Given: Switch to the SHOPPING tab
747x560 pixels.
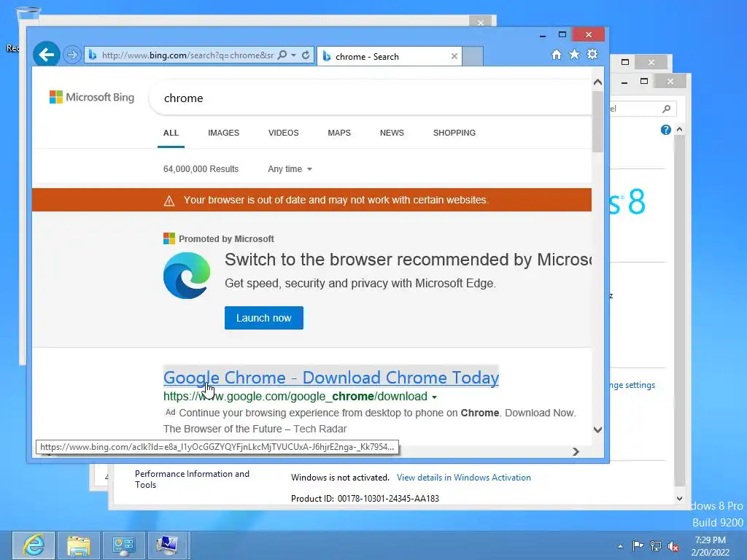Looking at the screenshot, I should click(x=454, y=133).
